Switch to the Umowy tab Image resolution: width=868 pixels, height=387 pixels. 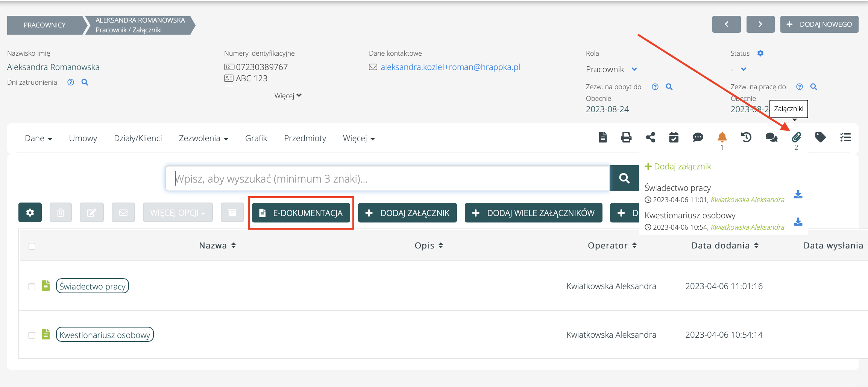[83, 139]
